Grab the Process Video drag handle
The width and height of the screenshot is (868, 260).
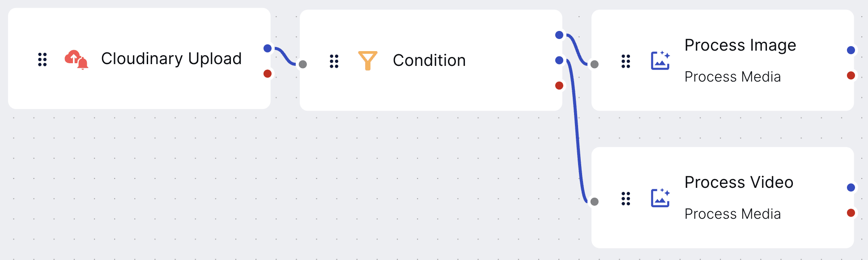626,198
